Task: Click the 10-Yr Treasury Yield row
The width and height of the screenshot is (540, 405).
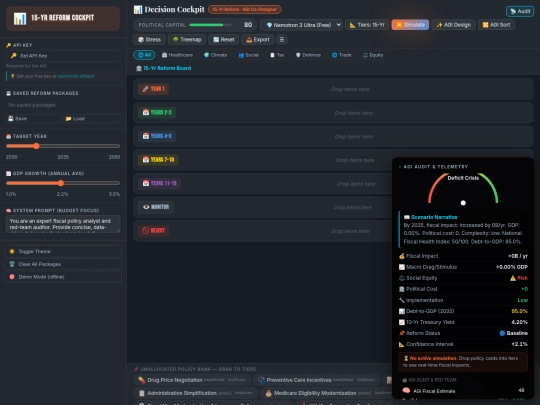Action: [x=463, y=322]
